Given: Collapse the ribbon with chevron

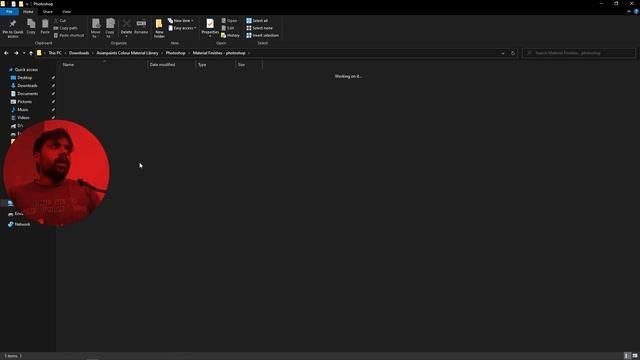Looking at the screenshot, I should tap(629, 12).
